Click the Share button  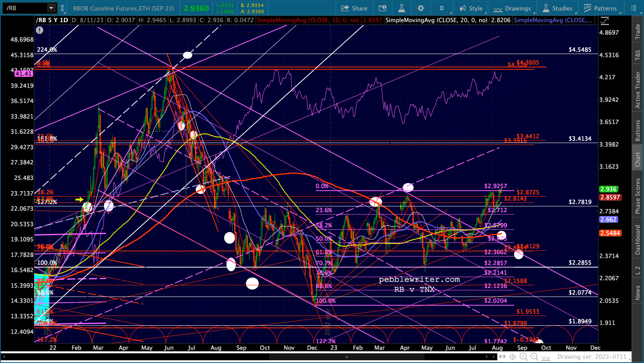click(354, 8)
